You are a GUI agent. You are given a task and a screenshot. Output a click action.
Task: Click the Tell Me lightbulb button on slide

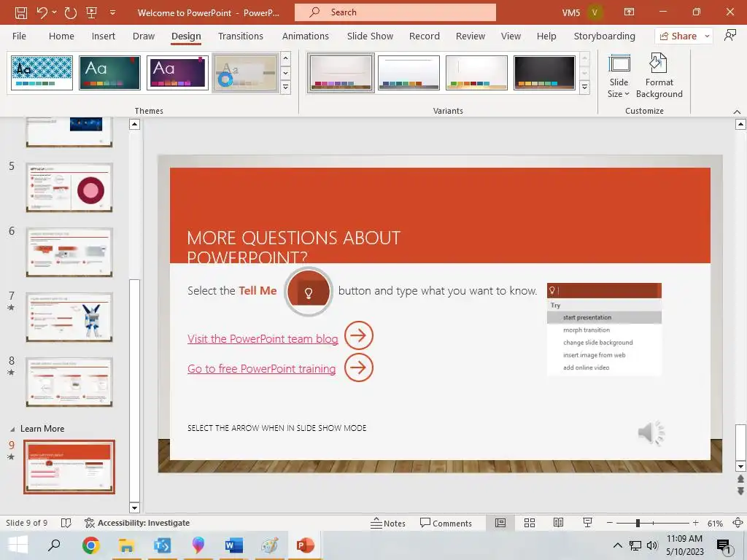click(309, 292)
